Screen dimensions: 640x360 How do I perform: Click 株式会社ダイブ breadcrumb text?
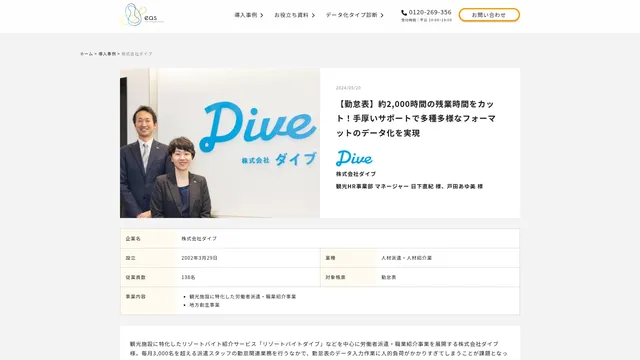pos(137,54)
